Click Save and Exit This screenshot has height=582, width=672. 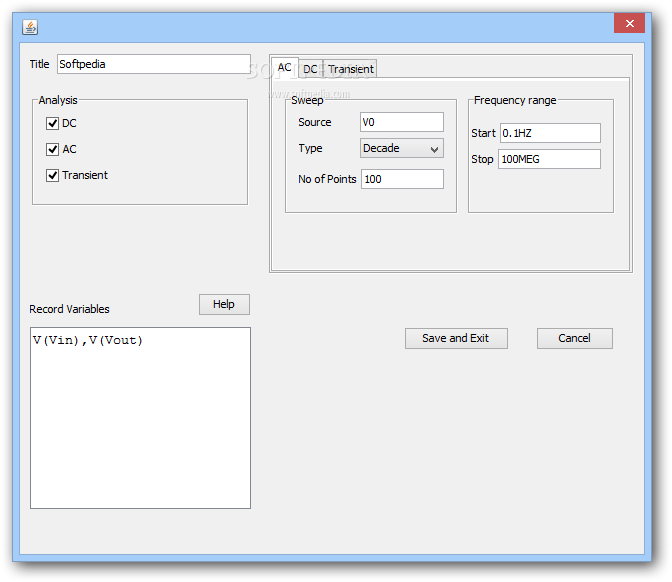(x=456, y=339)
